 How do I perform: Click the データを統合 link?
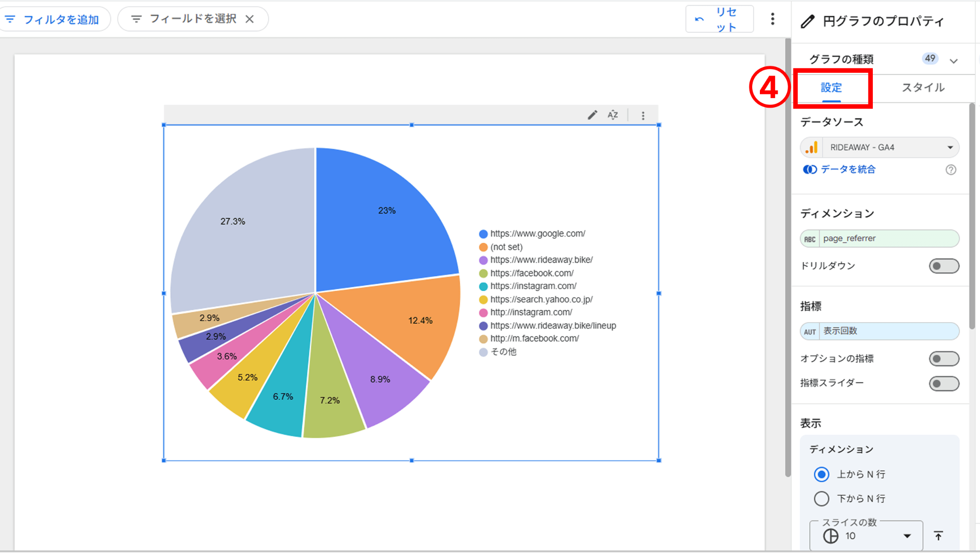tap(848, 169)
